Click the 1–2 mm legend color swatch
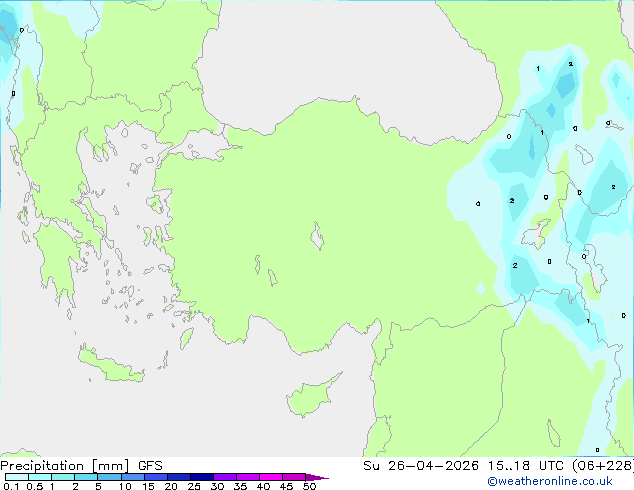This screenshot has height=490, width=634. (x=63, y=477)
